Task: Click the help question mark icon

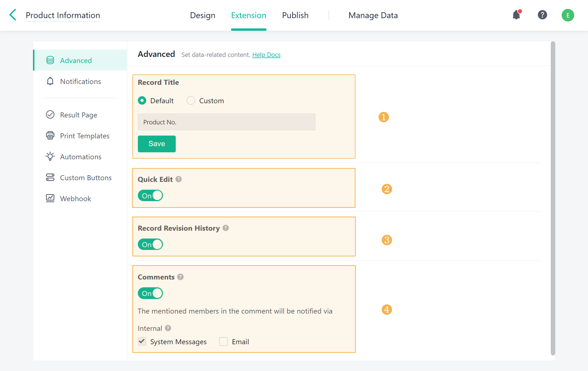Action: tap(542, 15)
